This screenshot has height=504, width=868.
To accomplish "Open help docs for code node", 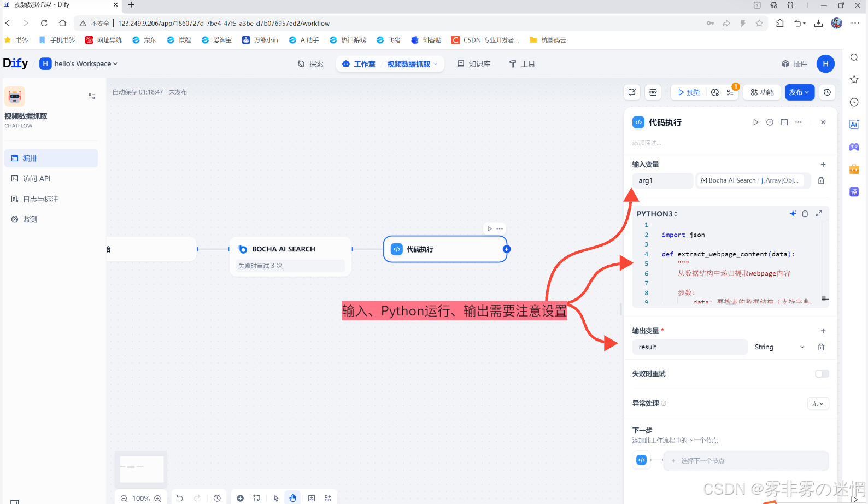I will 784,122.
